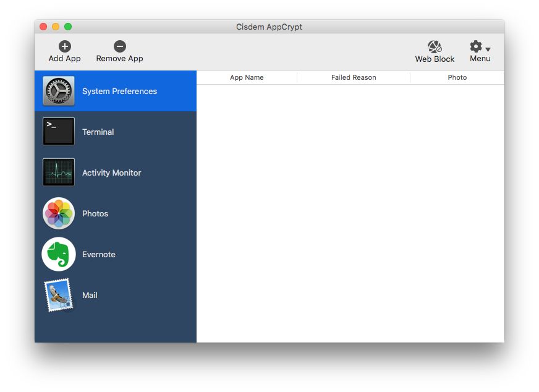The height and width of the screenshot is (392, 539).
Task: Click the Remove App minus icon
Action: (x=120, y=46)
